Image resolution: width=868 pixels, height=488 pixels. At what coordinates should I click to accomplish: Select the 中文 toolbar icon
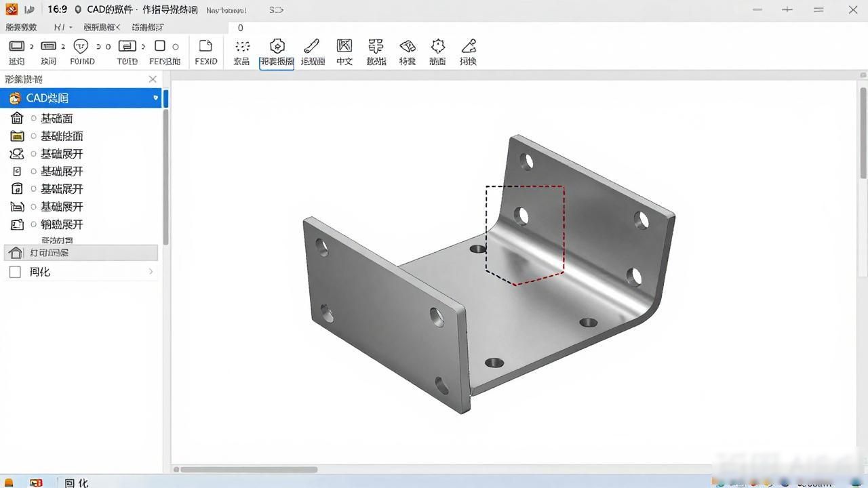(344, 46)
